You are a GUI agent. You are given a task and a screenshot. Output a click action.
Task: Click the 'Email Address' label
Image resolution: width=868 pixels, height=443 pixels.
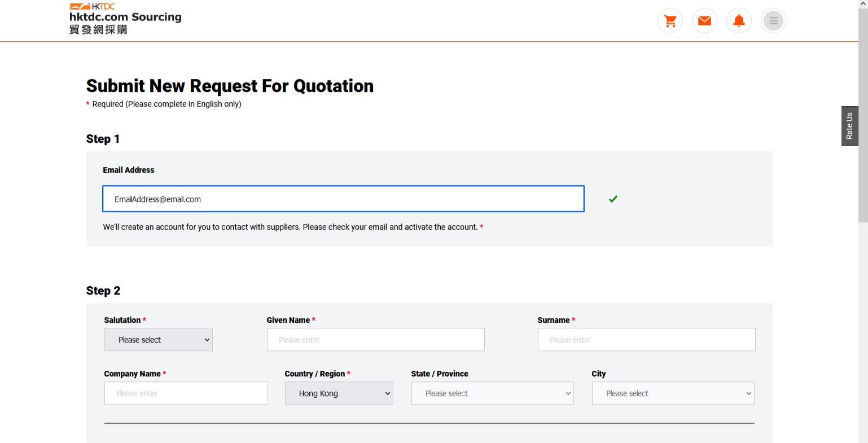(129, 170)
